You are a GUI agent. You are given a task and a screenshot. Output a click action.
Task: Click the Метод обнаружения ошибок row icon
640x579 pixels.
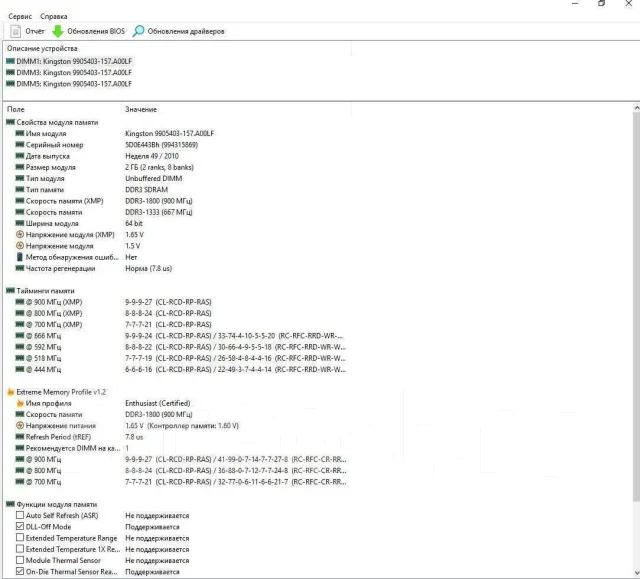click(20, 257)
